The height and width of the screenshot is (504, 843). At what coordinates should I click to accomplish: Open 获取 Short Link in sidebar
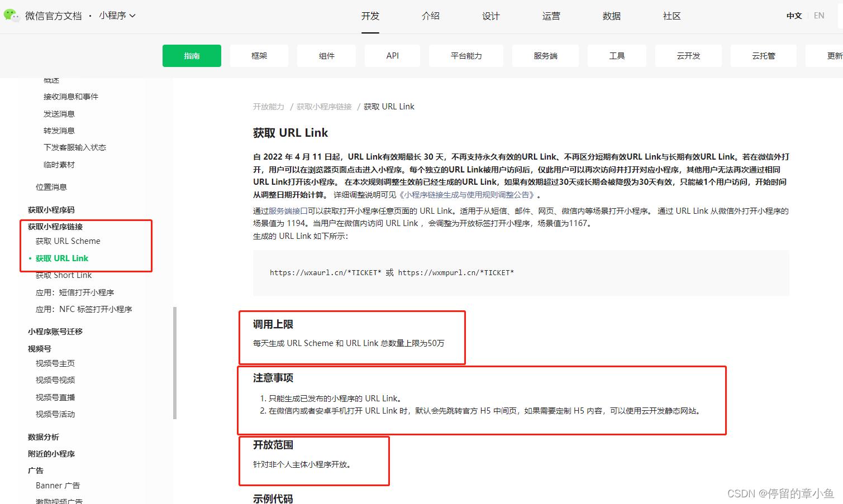[x=64, y=275]
